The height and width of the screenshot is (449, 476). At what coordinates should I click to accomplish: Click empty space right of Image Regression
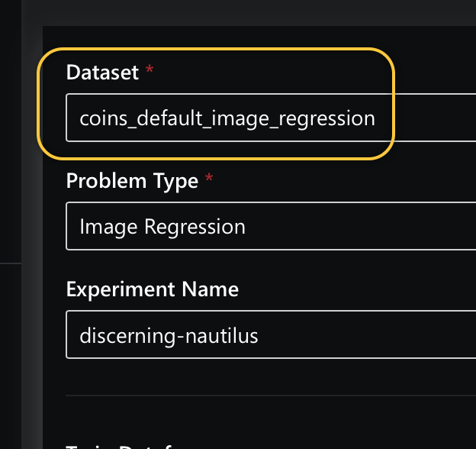coord(366,227)
